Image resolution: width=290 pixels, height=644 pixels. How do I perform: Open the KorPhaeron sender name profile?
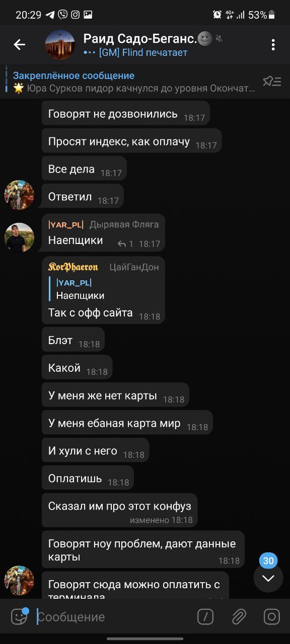(73, 267)
